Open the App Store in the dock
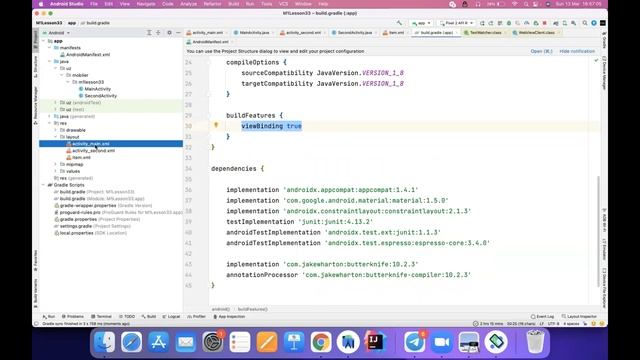This screenshot has height=360, width=640. pyautogui.click(x=158, y=342)
